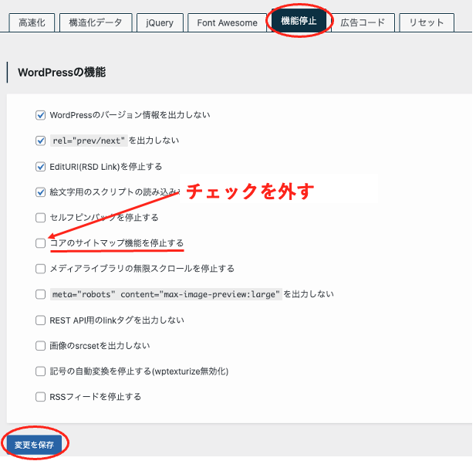Select the jQuery tab
The height and width of the screenshot is (461, 476).
tap(160, 22)
